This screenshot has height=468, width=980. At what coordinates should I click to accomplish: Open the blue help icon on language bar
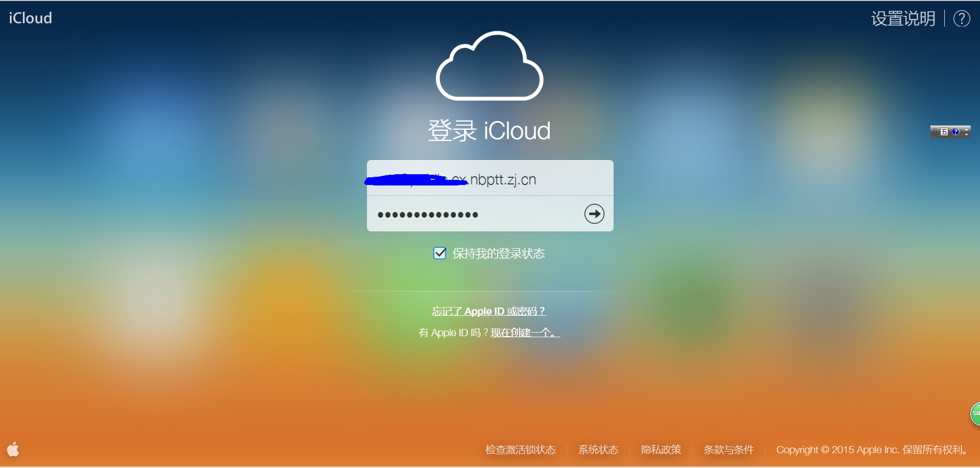point(955,132)
